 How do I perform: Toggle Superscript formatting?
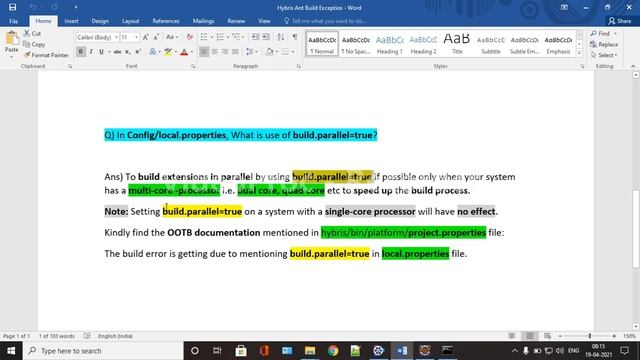click(138, 52)
